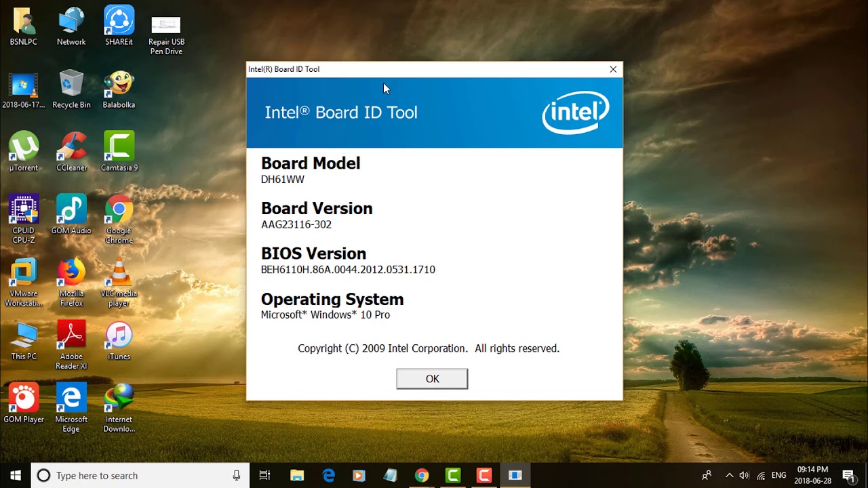Launch the µTorrent desktop shortcut
The height and width of the screenshot is (488, 868).
coord(24,152)
